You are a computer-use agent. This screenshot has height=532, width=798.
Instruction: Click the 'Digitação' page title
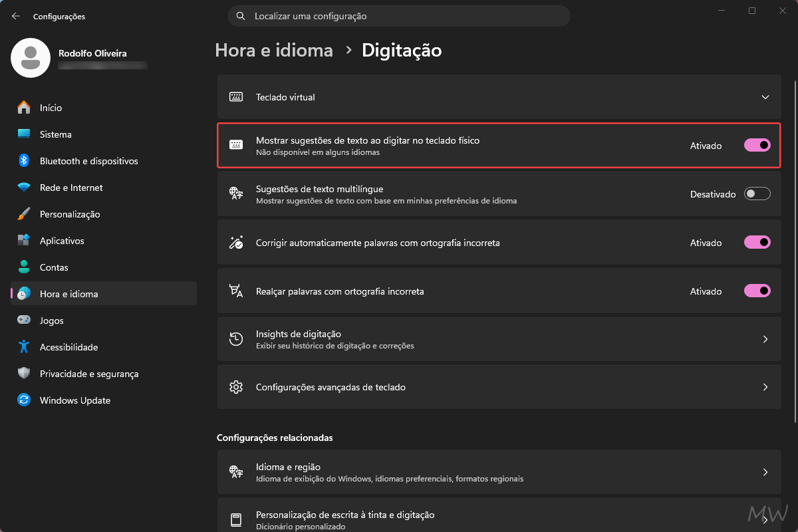(x=402, y=51)
